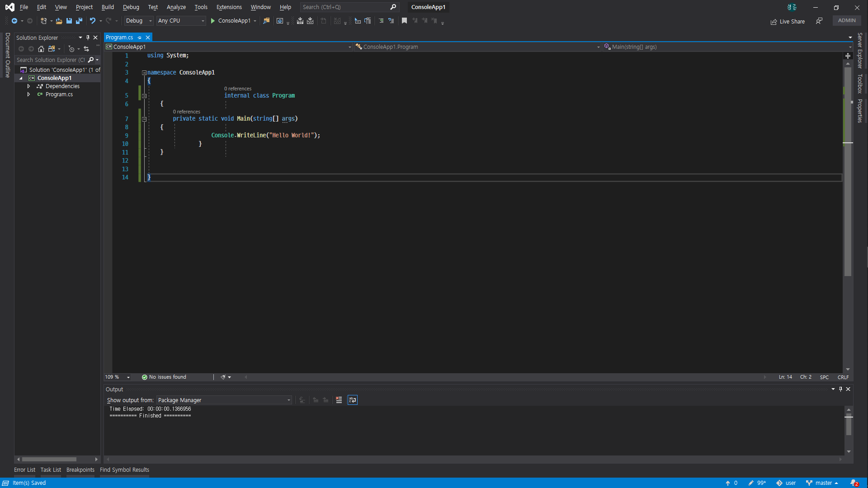Close the Solution Explorer panel
This screenshot has height=488, width=868.
[95, 38]
